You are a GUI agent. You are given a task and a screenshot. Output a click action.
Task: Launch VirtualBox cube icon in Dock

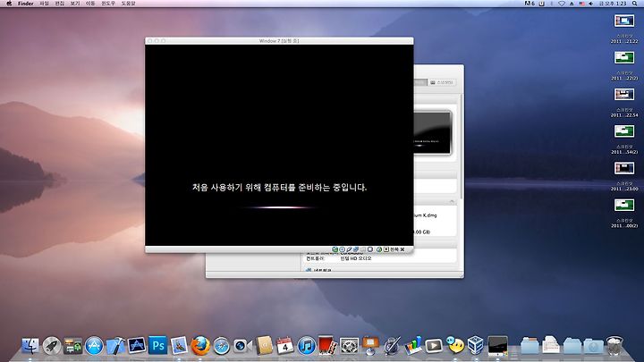(476, 345)
